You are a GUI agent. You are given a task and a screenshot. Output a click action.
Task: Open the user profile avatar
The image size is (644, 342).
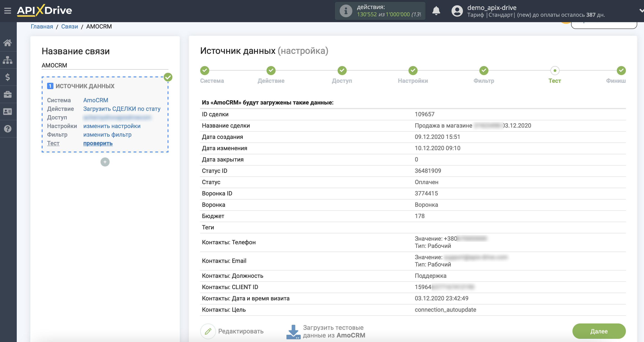[x=457, y=11]
